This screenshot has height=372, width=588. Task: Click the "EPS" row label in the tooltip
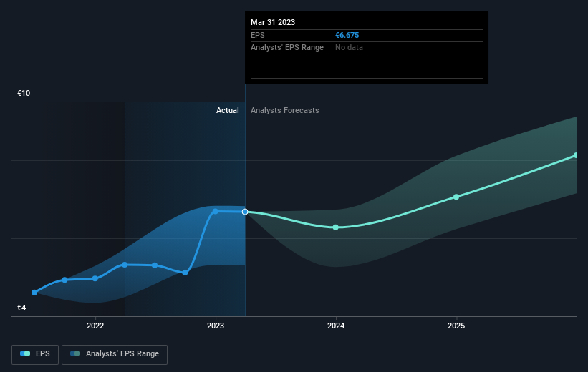[x=258, y=35]
